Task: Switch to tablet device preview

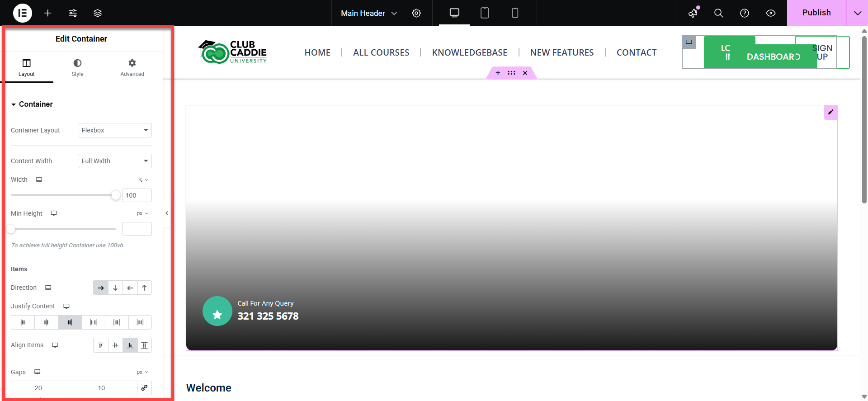Action: (485, 13)
